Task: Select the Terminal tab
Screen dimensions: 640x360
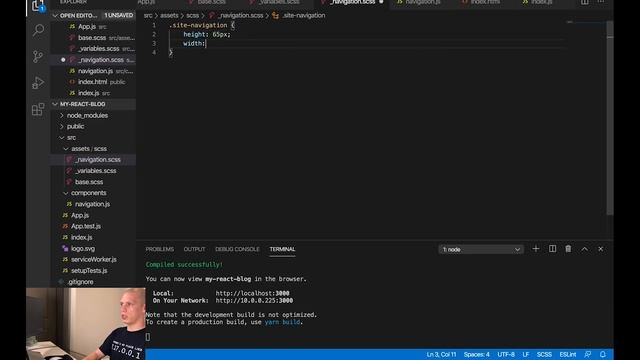Action: click(282, 249)
